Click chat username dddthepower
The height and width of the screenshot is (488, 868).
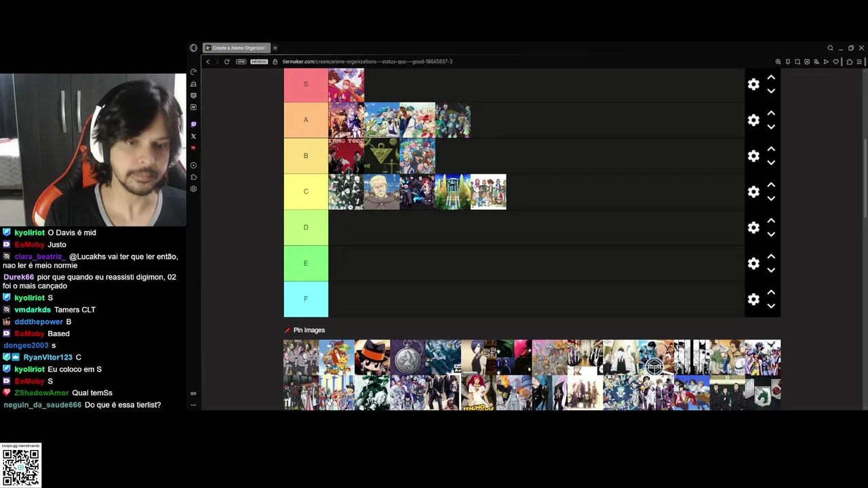[x=39, y=322]
